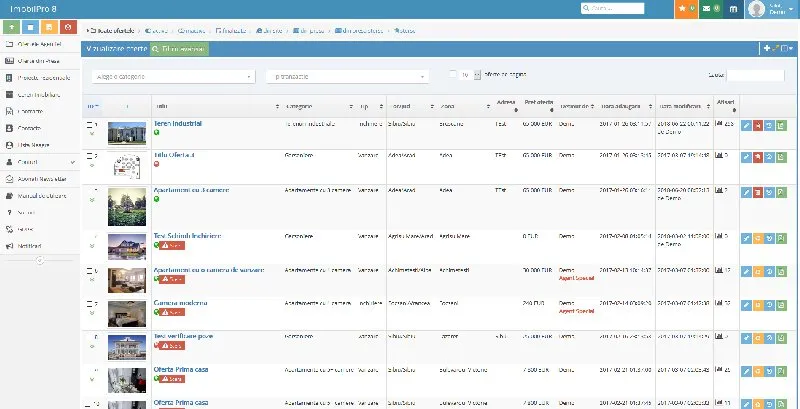This screenshot has height=409, width=800.
Task: Tick the checkbox for Apartament cu o camera de vanzare
Action: tap(90, 271)
